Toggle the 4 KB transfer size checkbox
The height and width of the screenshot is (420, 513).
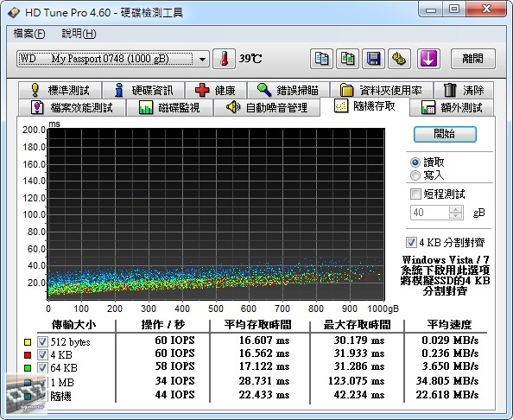42,354
